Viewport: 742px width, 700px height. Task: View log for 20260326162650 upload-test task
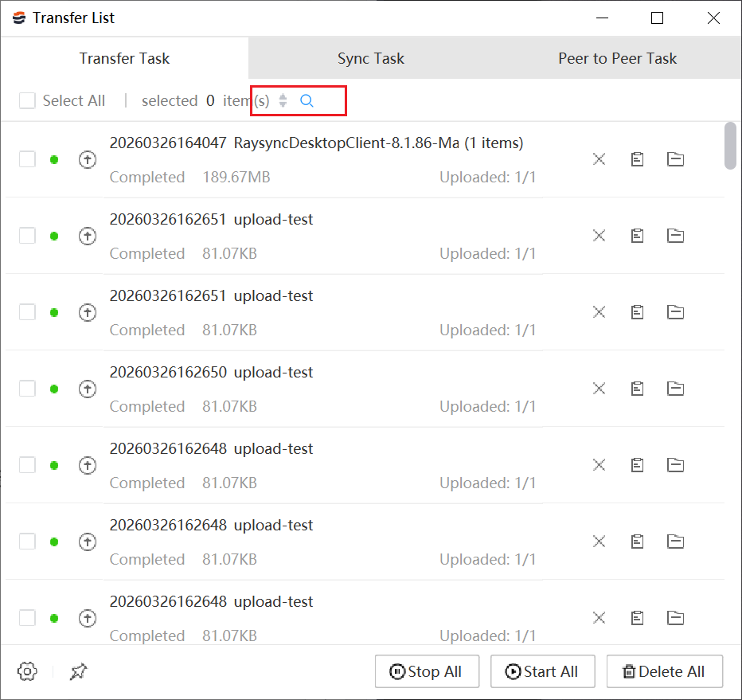tap(637, 389)
